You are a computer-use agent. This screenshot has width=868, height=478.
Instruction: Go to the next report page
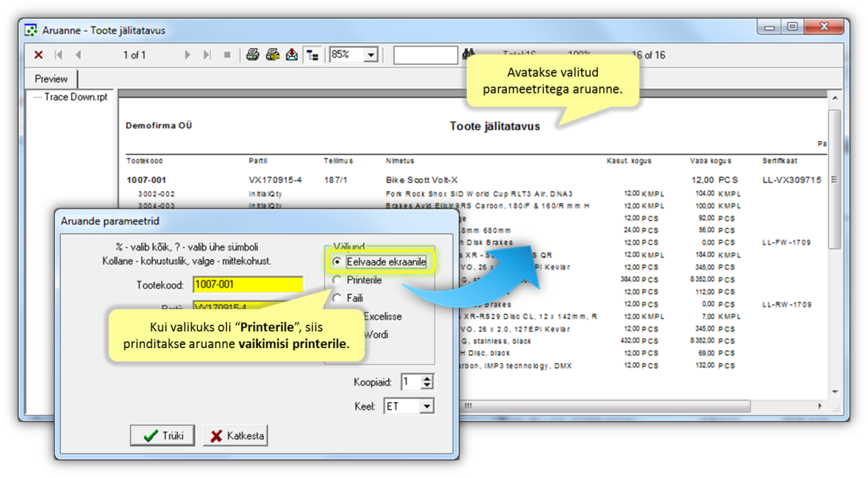[x=187, y=55]
